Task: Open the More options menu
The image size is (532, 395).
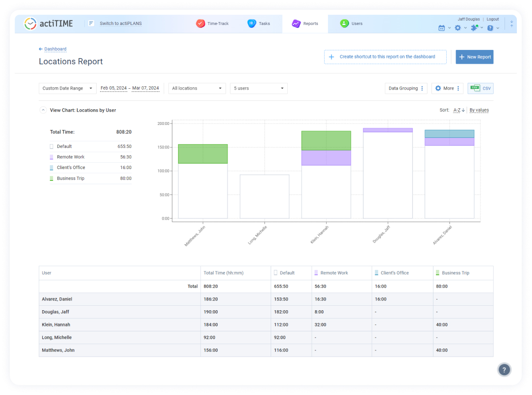Action: click(x=447, y=88)
